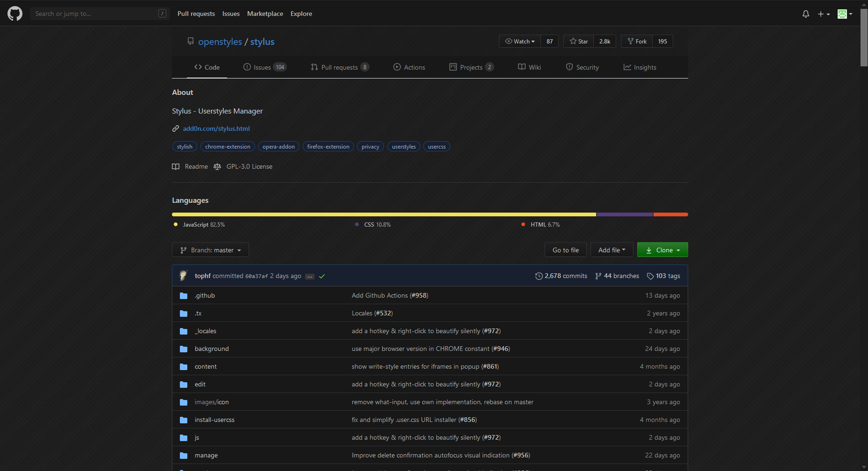Image resolution: width=868 pixels, height=471 pixels.
Task: Open Marketplace in top navigation
Action: click(x=265, y=14)
